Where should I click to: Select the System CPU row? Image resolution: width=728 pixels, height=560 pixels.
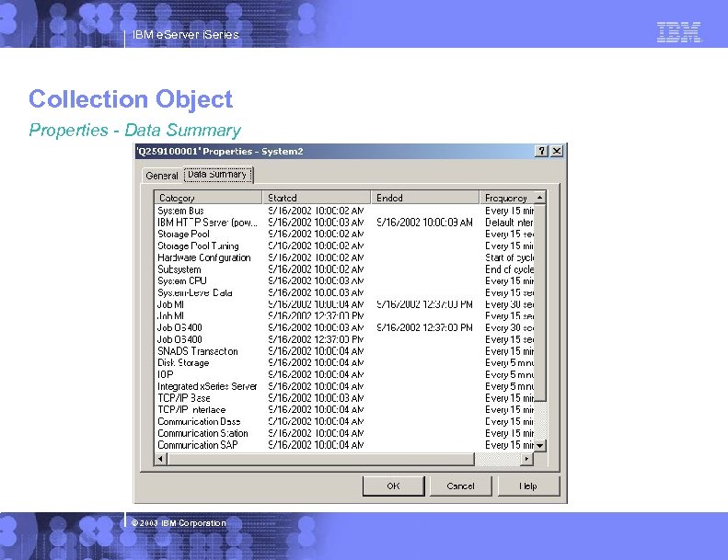pyautogui.click(x=344, y=281)
